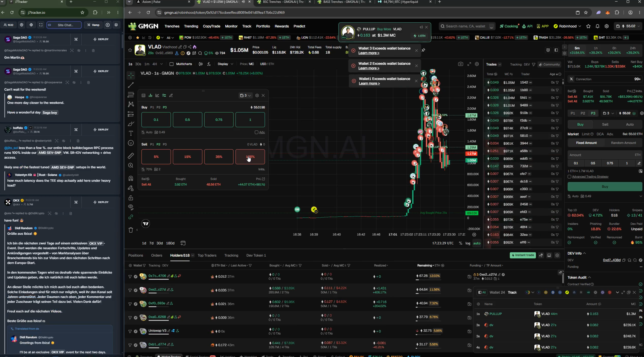This screenshot has width=644, height=357.
Task: Switch chart via Price/MC toggle
Action: tap(247, 64)
